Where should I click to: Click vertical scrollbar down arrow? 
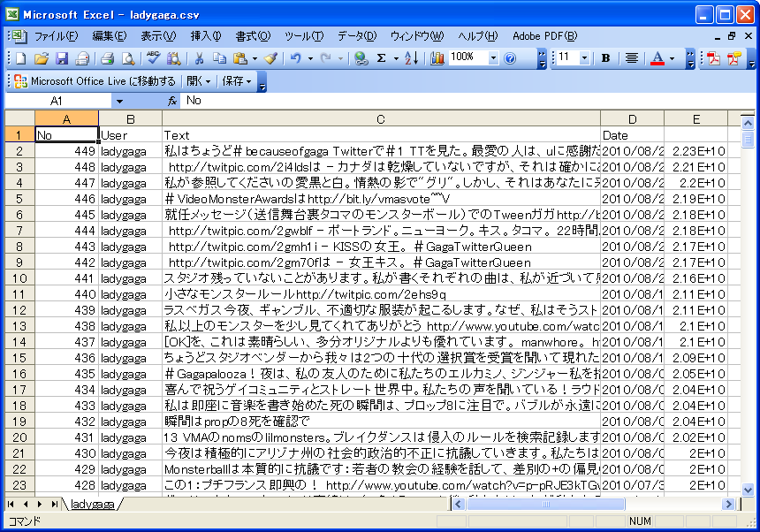click(x=748, y=490)
